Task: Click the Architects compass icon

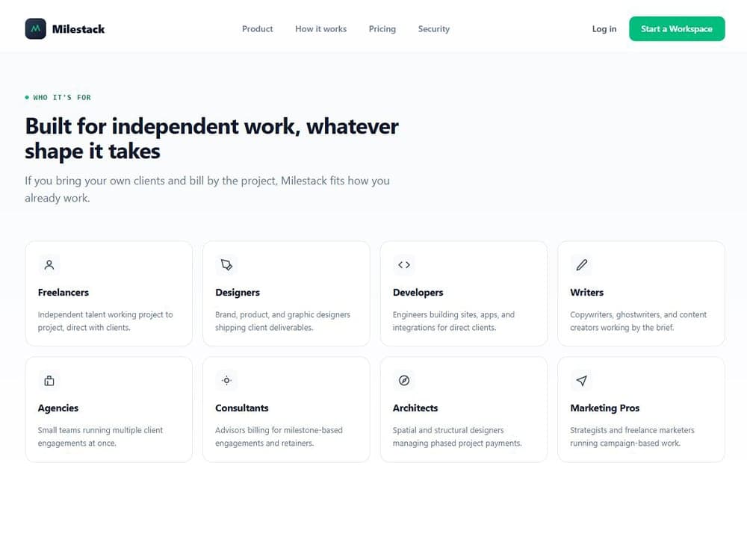Action: pyautogui.click(x=404, y=381)
